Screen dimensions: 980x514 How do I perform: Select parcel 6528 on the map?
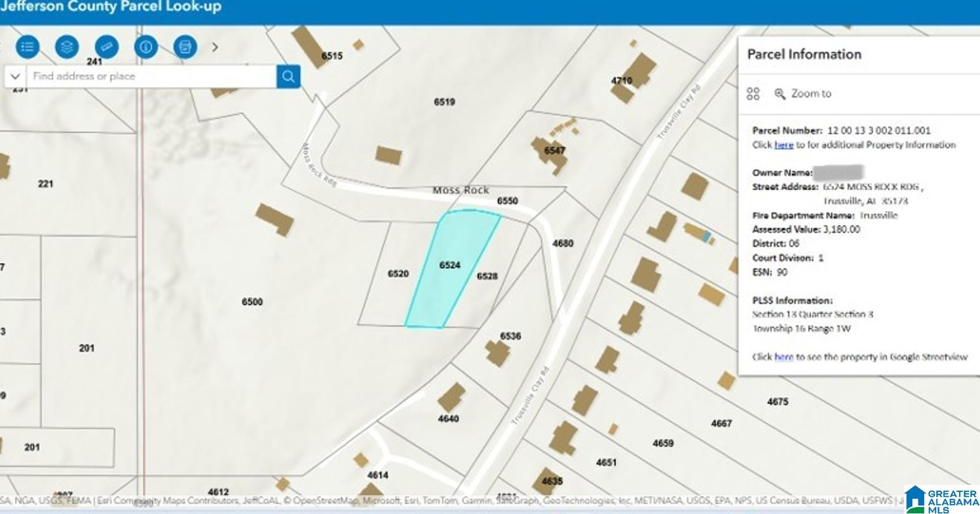click(487, 276)
